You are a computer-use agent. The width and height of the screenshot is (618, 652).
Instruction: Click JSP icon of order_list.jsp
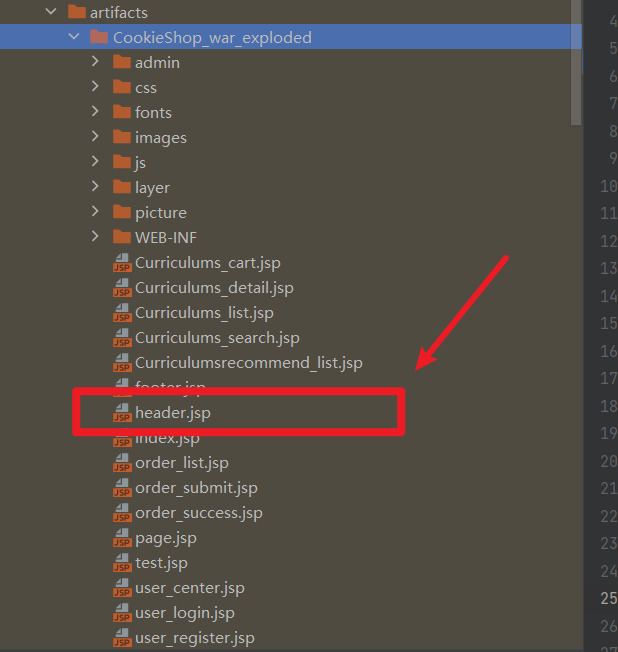(x=122, y=462)
